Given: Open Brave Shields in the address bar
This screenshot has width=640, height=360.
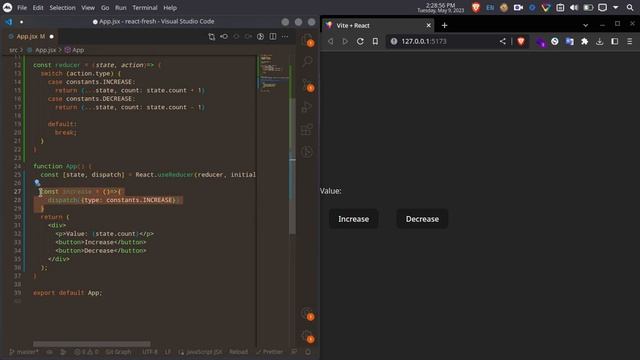Looking at the screenshot, I should [x=521, y=41].
